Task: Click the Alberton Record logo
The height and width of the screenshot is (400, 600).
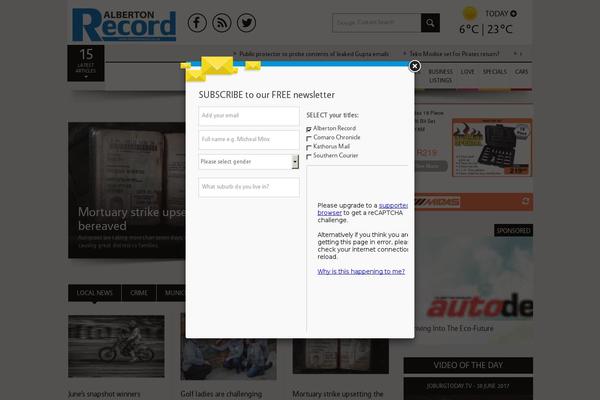Action: pyautogui.click(x=124, y=25)
